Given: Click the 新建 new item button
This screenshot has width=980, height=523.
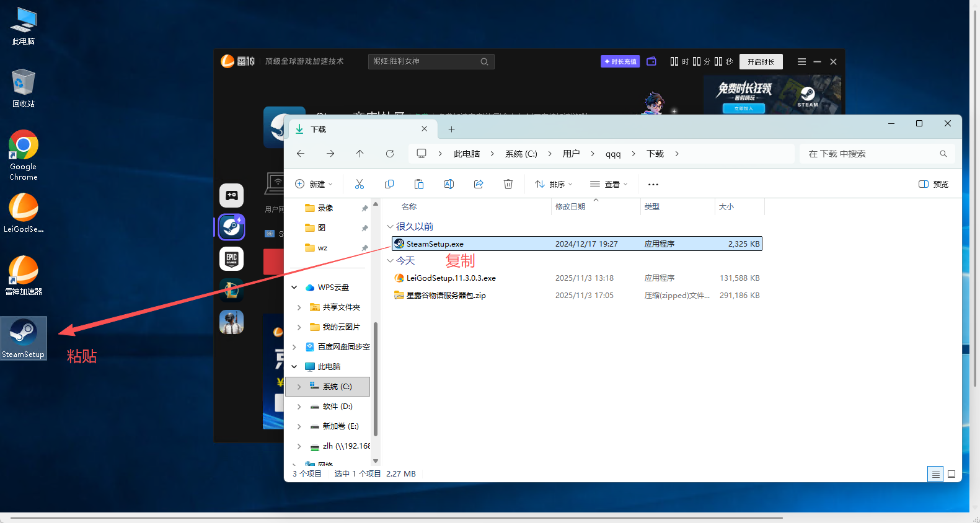Looking at the screenshot, I should coord(314,184).
